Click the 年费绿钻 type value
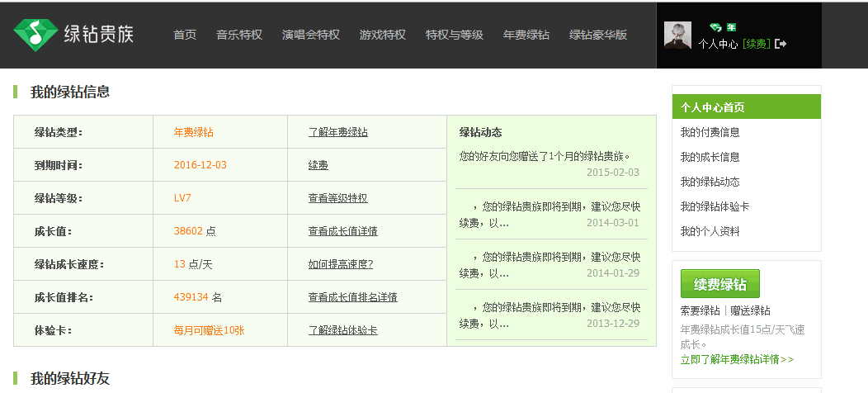Screen dimensions: 868x393 [x=193, y=132]
